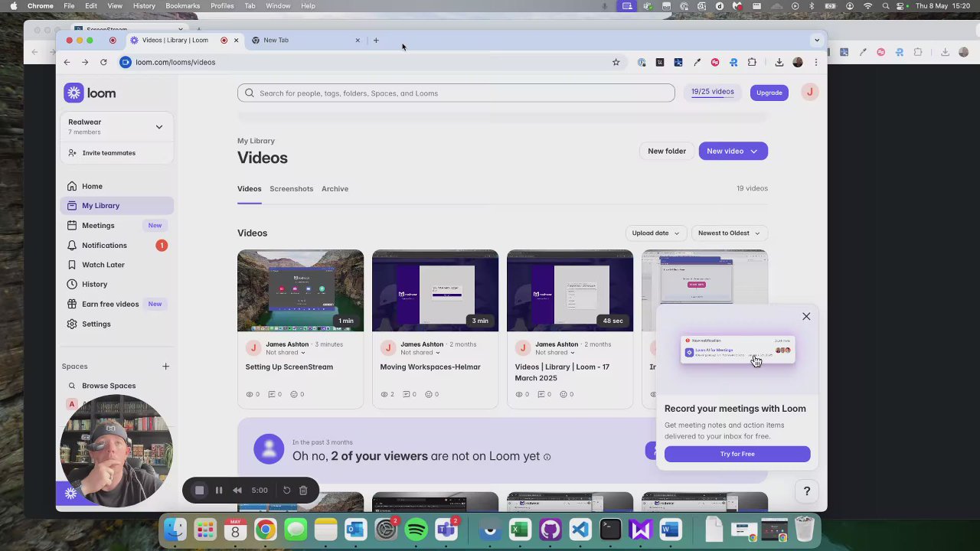980x551 pixels.
Task: Click the Setting Up ScreenStream title
Action: [x=289, y=367]
